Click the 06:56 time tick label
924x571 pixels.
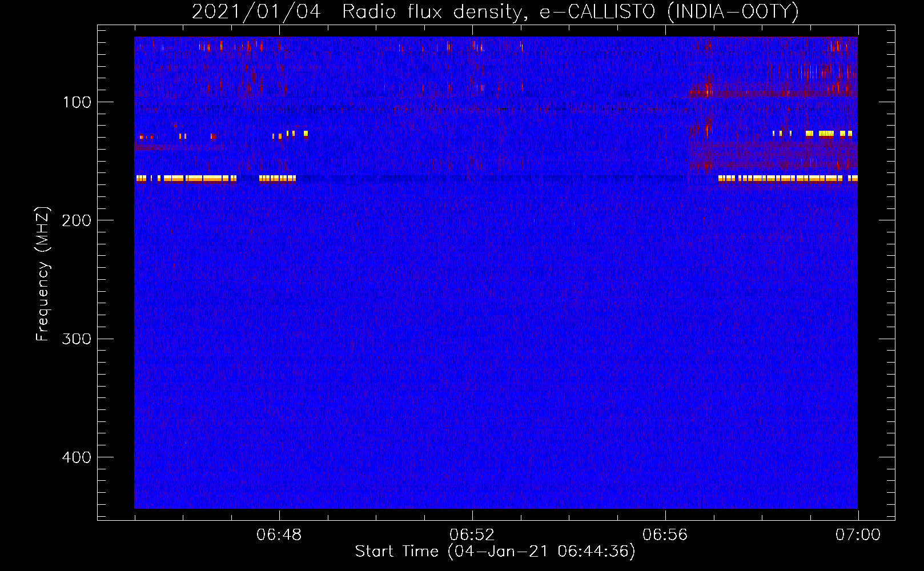tap(665, 535)
